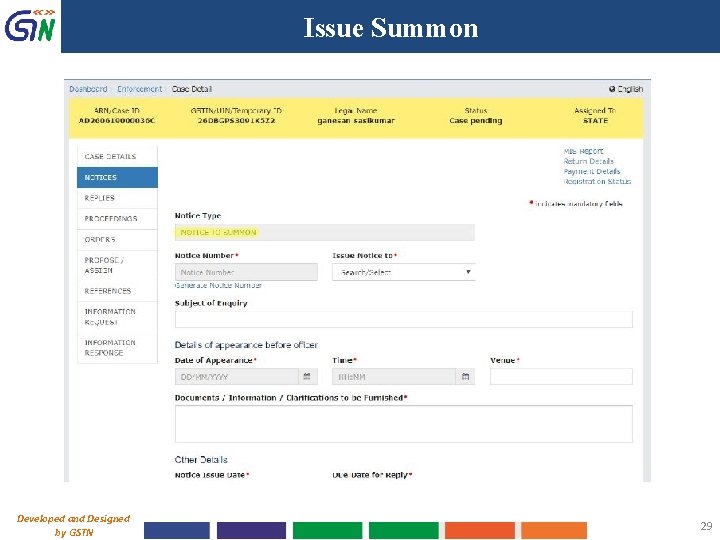This screenshot has width=720, height=540.
Task: Click the Documents / Information / Clarifications text area
Action: (404, 424)
